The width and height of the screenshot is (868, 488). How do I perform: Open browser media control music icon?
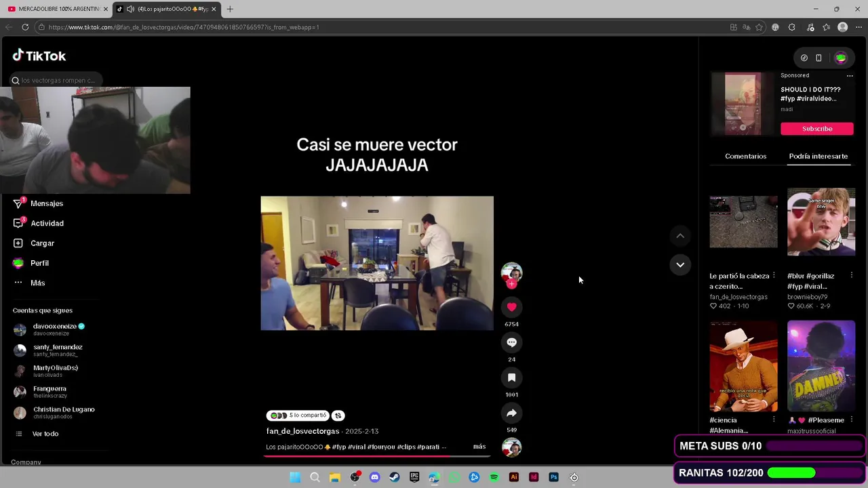click(x=810, y=27)
